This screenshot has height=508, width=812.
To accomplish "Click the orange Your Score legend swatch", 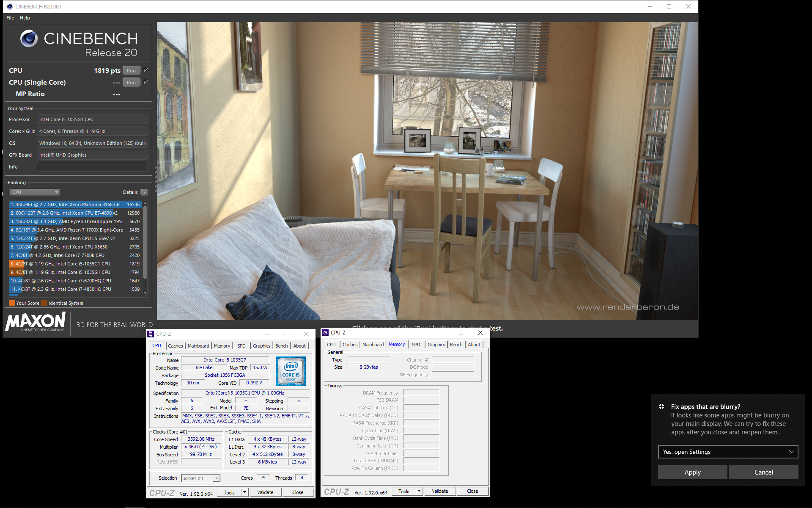I will [12, 303].
